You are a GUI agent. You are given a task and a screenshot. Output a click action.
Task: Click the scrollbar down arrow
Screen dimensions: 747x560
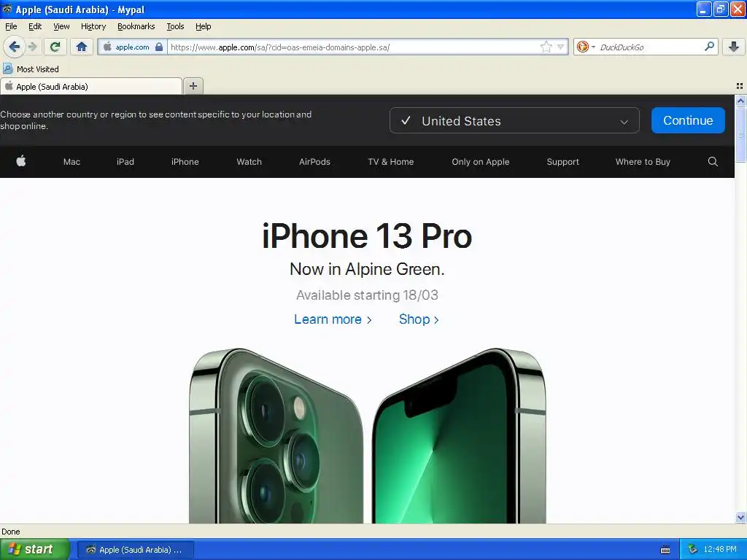click(x=740, y=518)
